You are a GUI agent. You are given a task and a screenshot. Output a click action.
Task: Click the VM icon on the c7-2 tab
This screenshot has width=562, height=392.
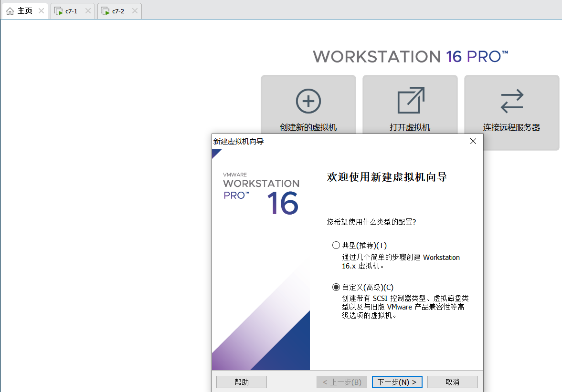click(105, 11)
